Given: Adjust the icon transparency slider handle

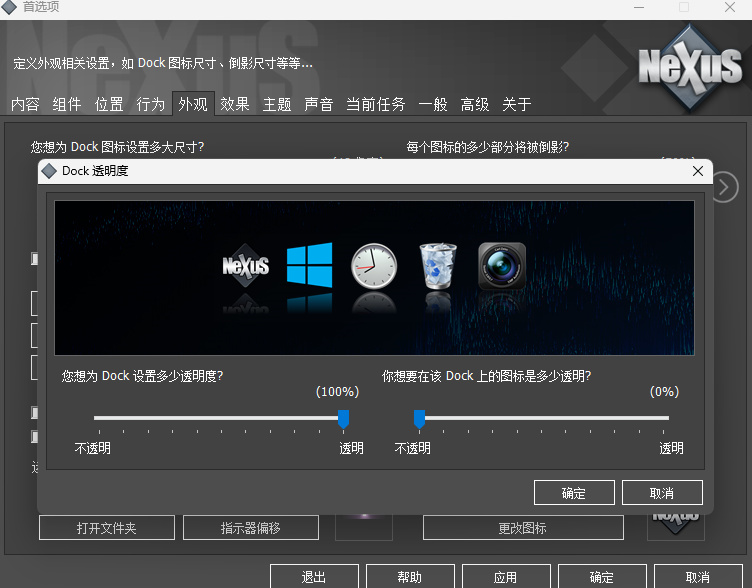Looking at the screenshot, I should 419,419.
